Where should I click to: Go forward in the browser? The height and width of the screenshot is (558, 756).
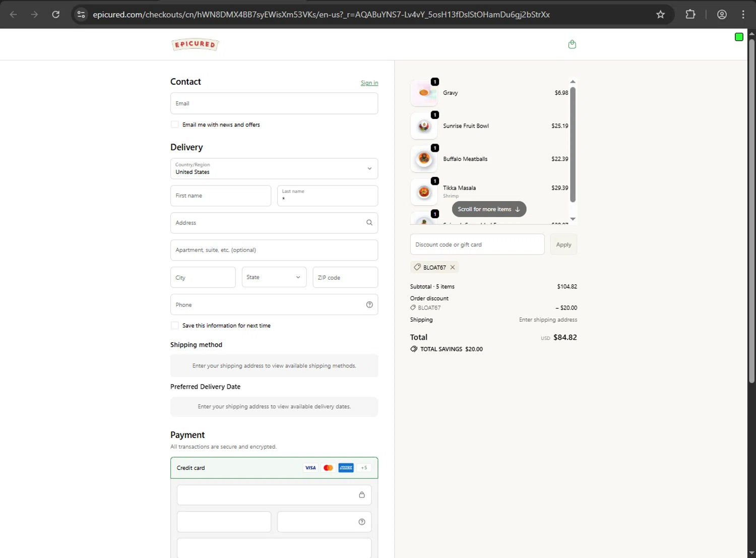[x=34, y=14]
